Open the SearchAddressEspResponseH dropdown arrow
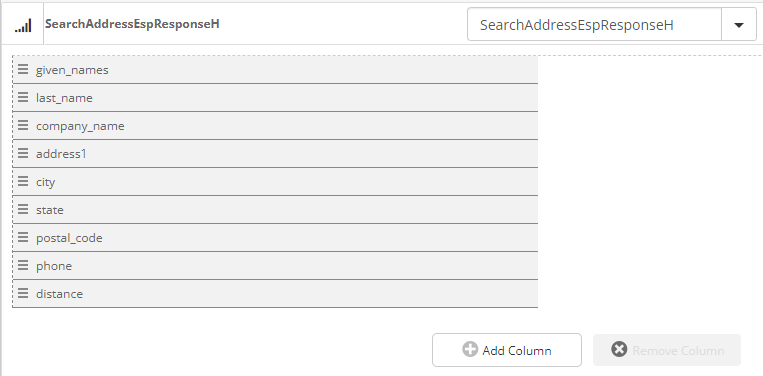The image size is (763, 376). pos(739,25)
